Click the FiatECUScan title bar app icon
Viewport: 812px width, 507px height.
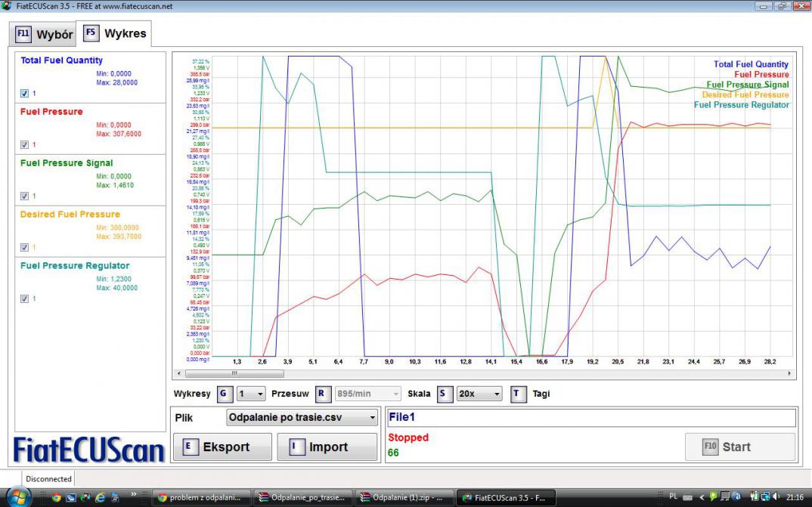coord(6,6)
